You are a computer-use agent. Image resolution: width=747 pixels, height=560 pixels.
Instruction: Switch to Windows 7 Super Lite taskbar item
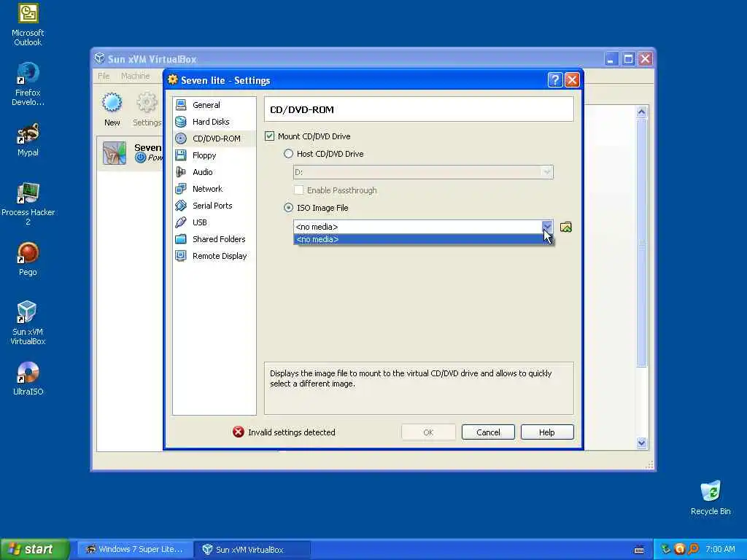click(x=136, y=549)
